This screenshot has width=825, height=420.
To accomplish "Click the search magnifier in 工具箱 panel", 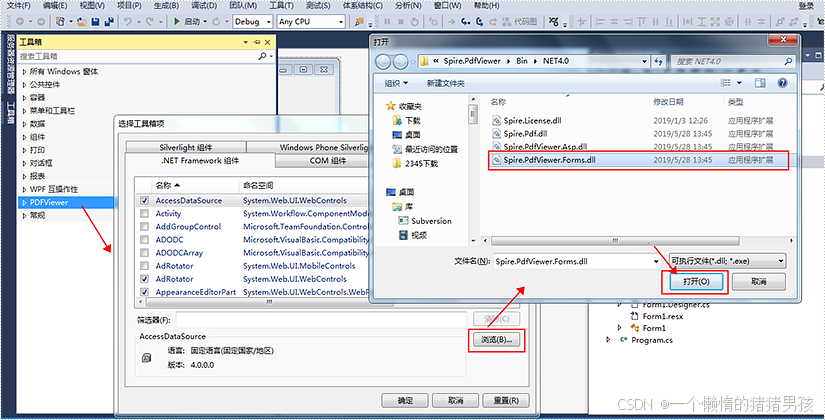I will pyautogui.click(x=263, y=56).
